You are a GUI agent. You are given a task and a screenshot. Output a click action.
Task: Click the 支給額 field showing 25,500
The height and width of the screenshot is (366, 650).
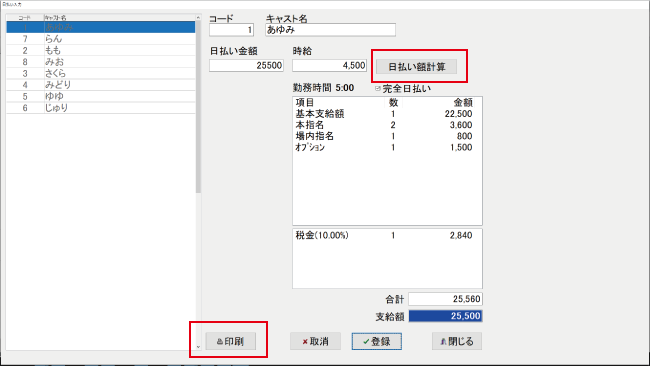pyautogui.click(x=446, y=316)
